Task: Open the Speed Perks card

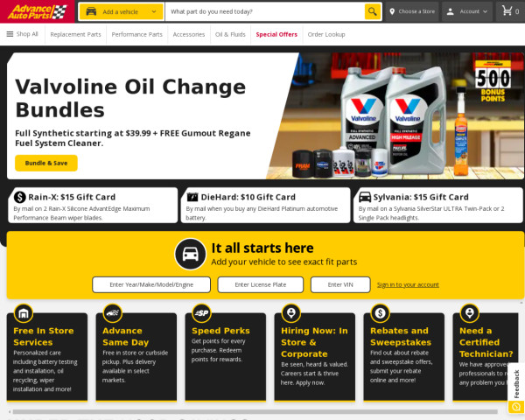Action: [x=226, y=357]
